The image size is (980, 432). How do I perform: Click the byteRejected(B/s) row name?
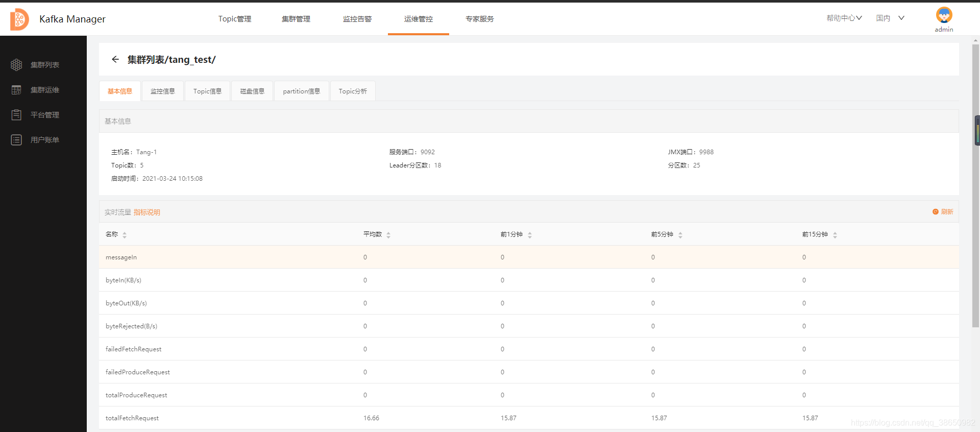[x=131, y=326]
